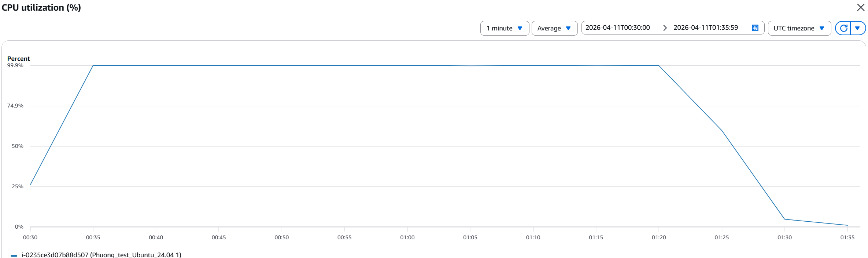Viewport: 868px width, 258px height.
Task: Click the end time 2026-04-11T01:35:59 field
Action: [706, 28]
